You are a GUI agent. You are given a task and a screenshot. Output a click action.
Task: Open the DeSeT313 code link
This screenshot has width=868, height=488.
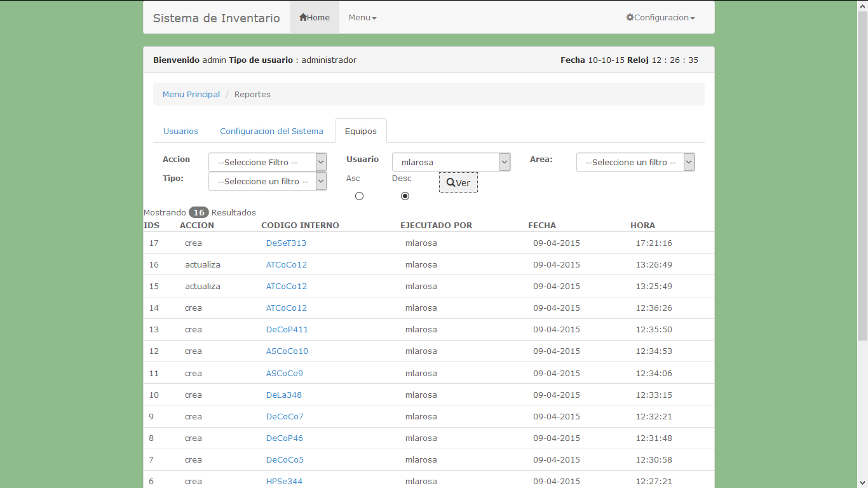point(286,243)
